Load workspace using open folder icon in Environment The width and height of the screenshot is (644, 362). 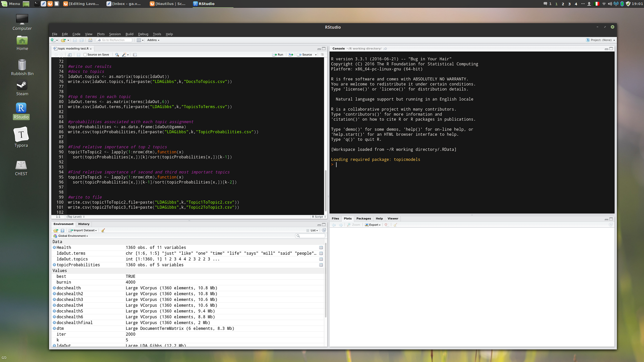pos(56,230)
